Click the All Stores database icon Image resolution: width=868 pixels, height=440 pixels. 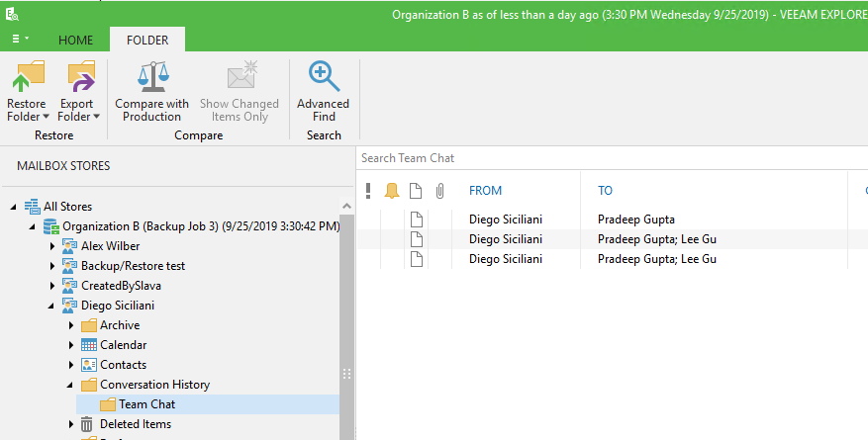33,207
